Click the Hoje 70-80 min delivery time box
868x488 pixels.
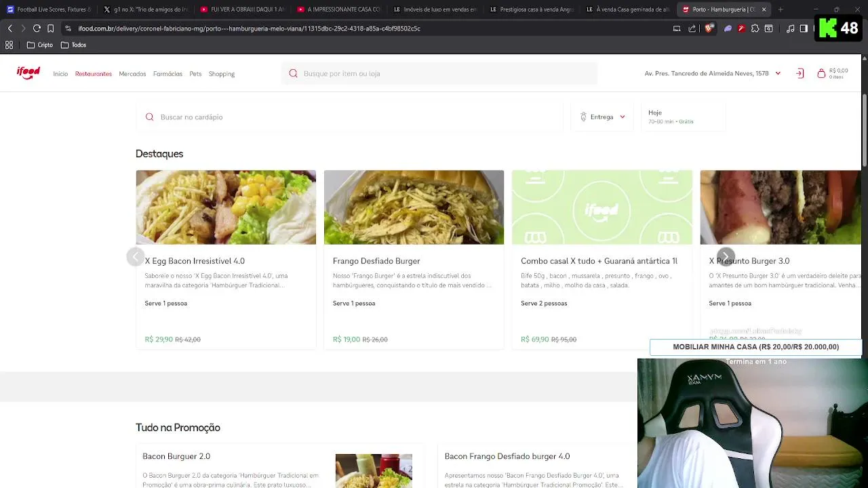point(683,117)
